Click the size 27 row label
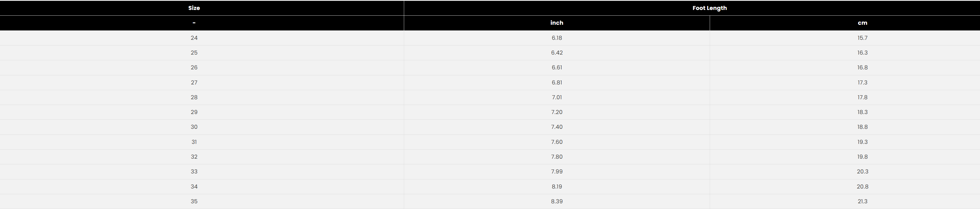Viewport: 980px width, 209px height. pos(194,82)
